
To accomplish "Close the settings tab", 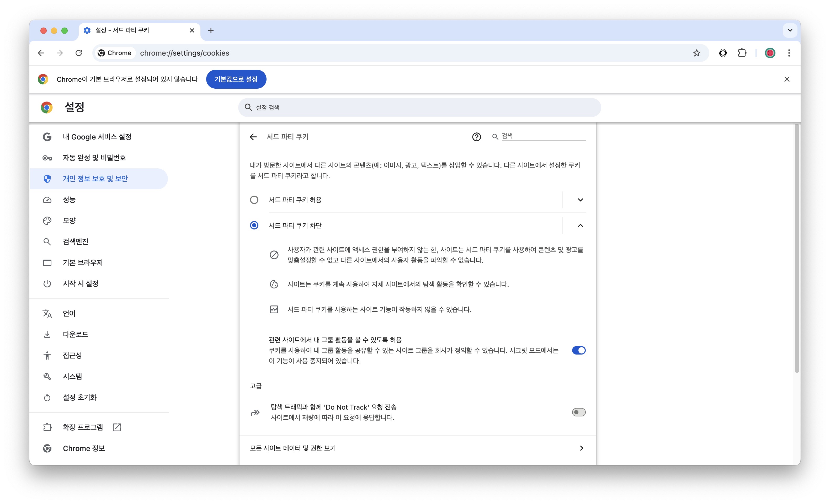I will [x=192, y=30].
